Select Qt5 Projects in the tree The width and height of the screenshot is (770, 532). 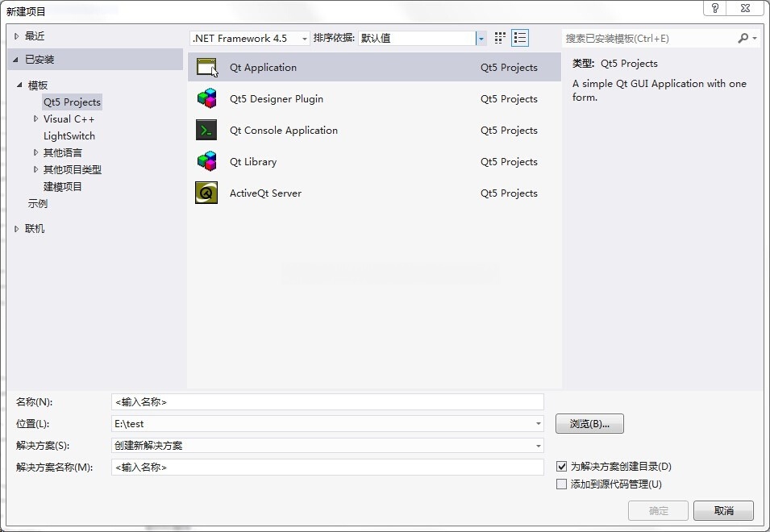(73, 102)
